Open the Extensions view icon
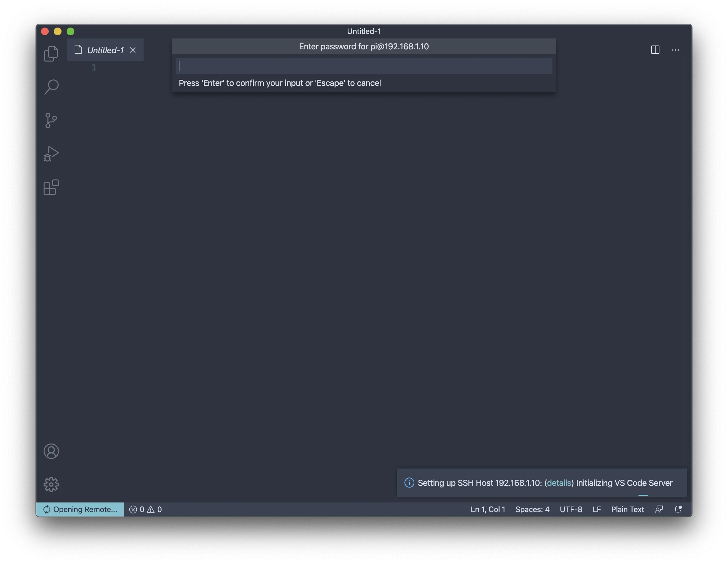This screenshot has width=728, height=564. (51, 187)
